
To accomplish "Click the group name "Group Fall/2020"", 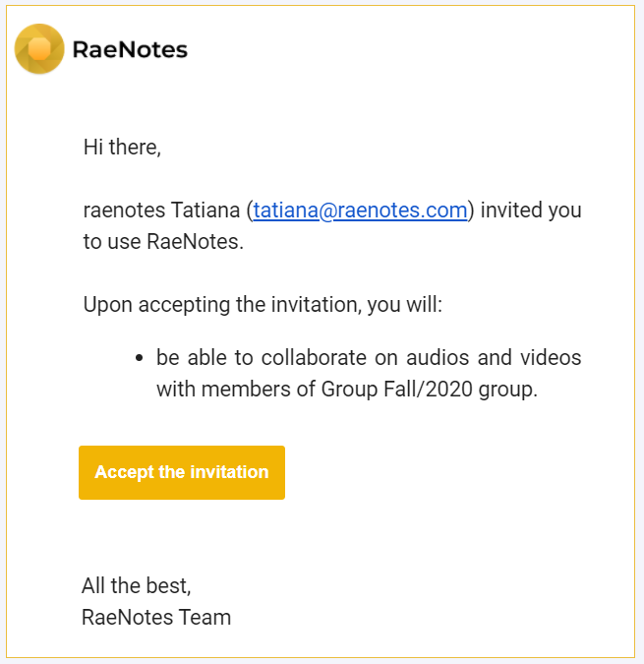I will click(396, 389).
